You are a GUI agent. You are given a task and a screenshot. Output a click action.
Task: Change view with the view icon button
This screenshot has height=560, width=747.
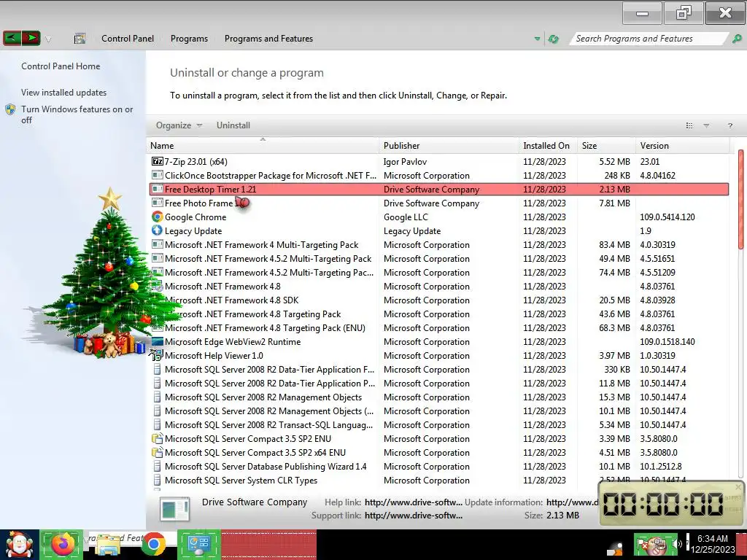(x=689, y=125)
